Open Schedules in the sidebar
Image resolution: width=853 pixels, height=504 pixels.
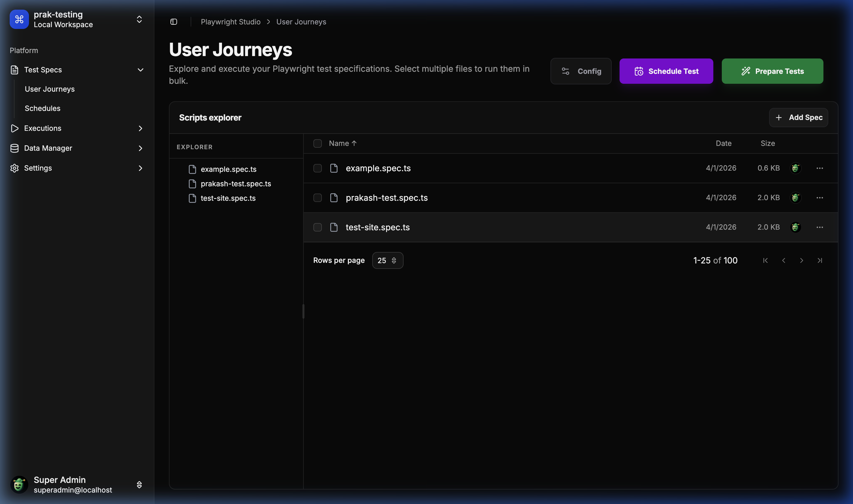[43, 108]
